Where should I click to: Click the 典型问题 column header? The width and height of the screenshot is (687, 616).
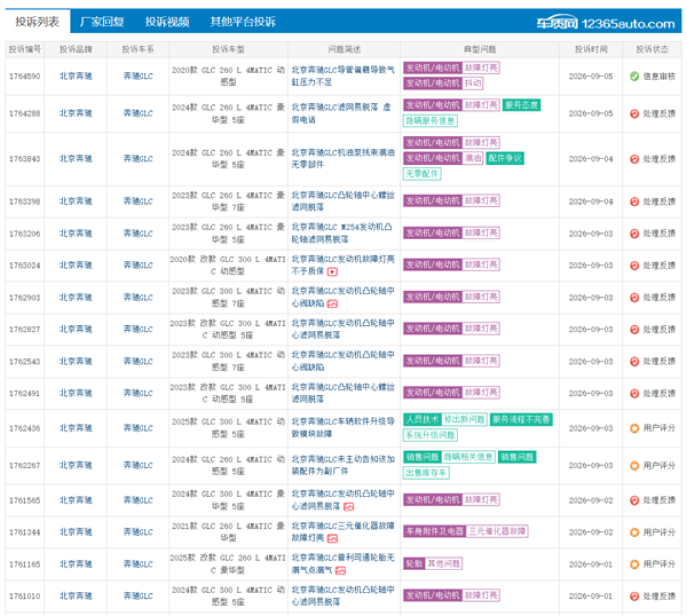(x=480, y=50)
